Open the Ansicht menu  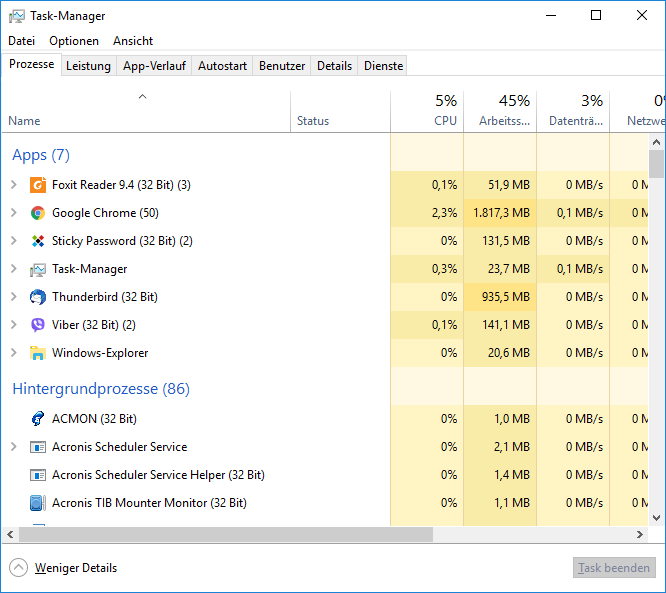coord(133,41)
